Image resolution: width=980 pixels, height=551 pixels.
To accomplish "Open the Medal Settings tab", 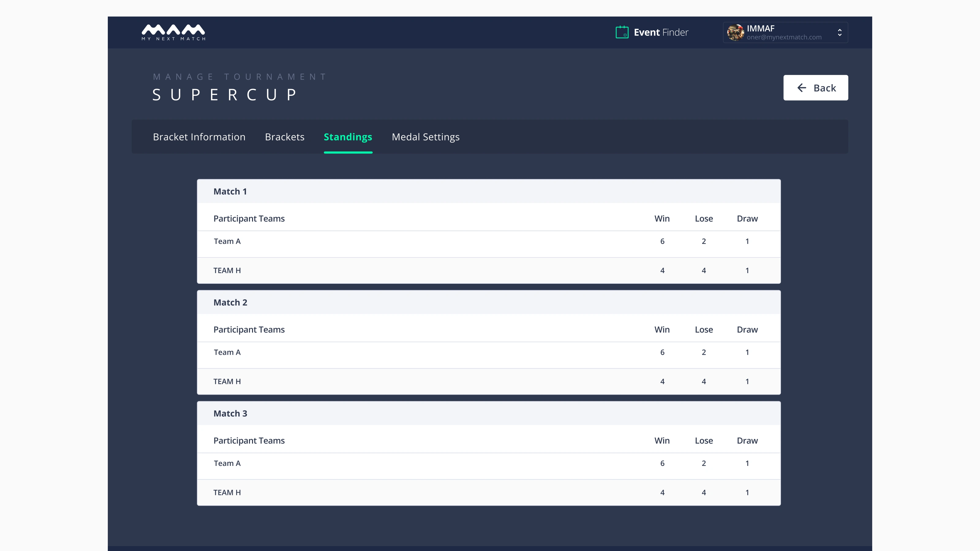I will pos(426,137).
